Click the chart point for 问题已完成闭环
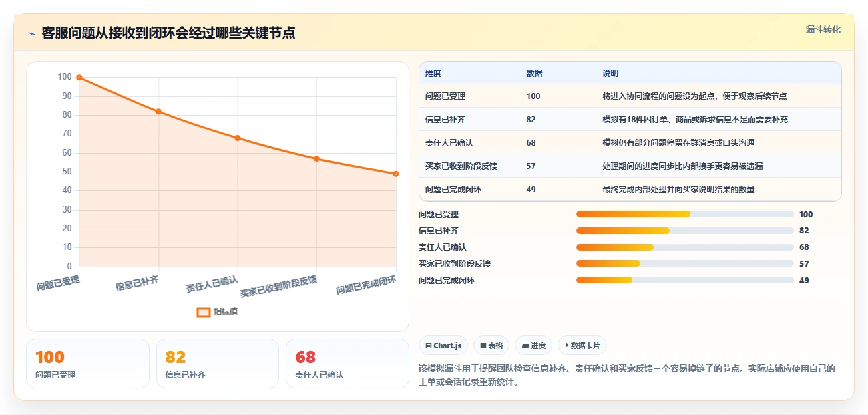The width and height of the screenshot is (868, 415). [x=396, y=174]
